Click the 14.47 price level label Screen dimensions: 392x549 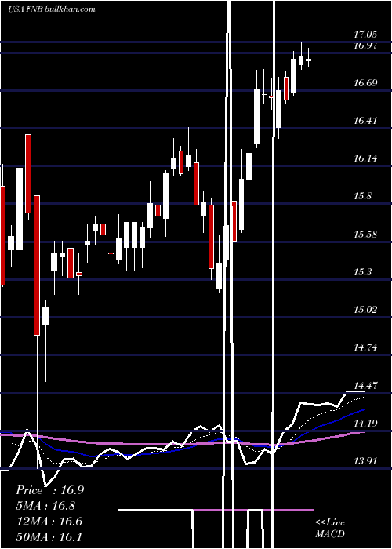(365, 386)
